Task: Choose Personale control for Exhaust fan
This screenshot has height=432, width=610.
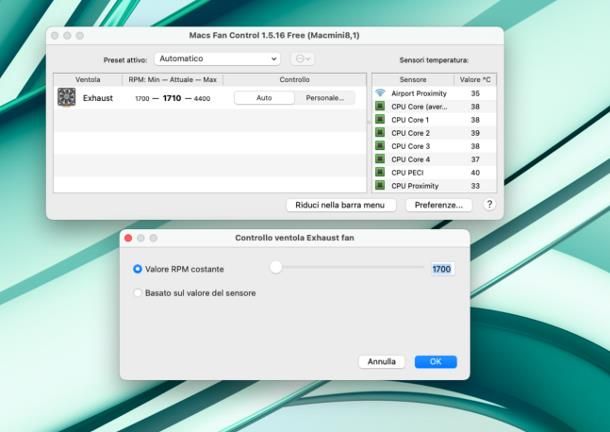Action: [x=324, y=98]
